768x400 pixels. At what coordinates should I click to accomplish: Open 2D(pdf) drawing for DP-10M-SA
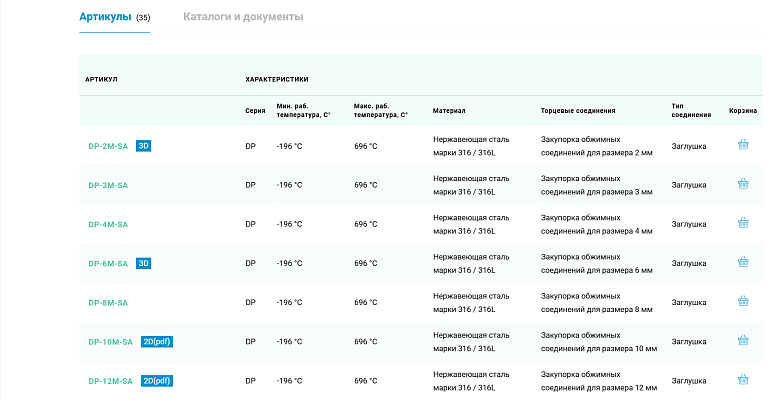click(x=157, y=342)
